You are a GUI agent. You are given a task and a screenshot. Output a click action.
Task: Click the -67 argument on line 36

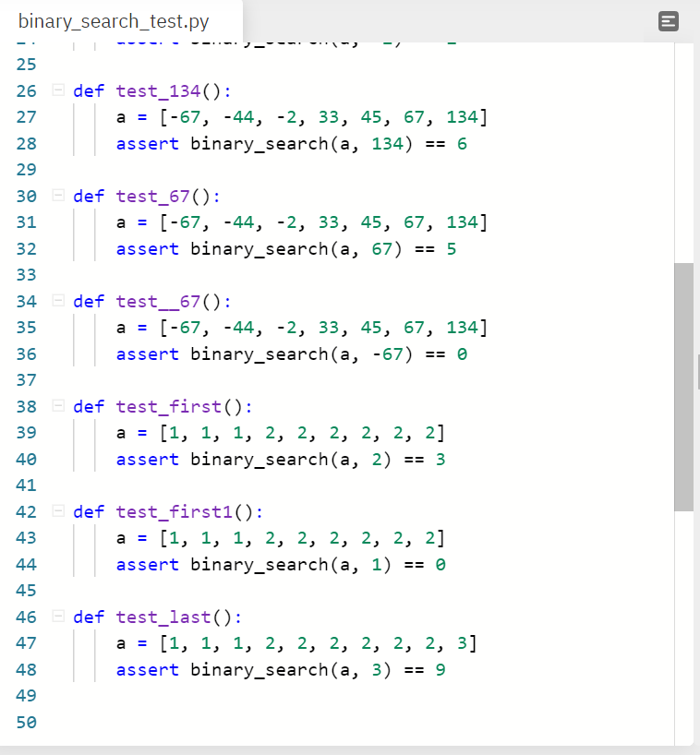[388, 354]
